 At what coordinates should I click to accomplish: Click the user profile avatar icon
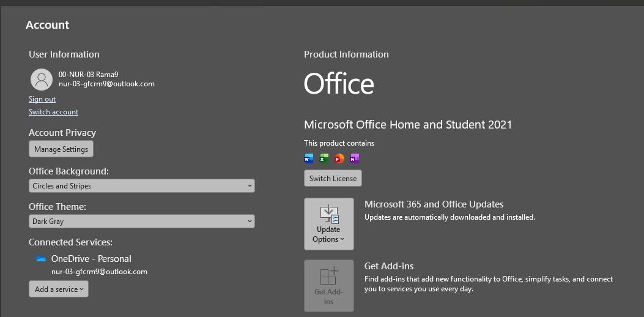click(x=42, y=79)
